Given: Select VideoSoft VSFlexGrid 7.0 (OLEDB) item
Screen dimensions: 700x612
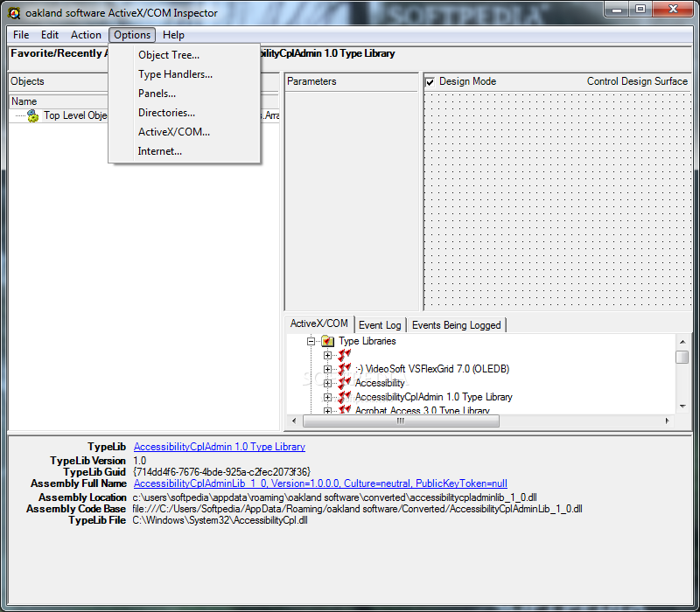Looking at the screenshot, I should tap(432, 369).
